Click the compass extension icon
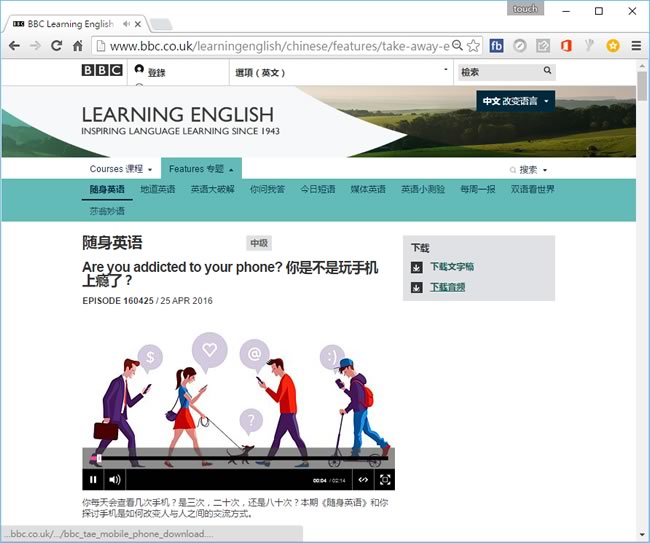The image size is (650, 543). (x=519, y=46)
